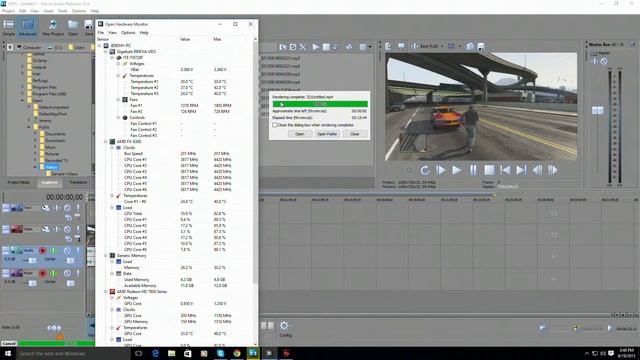Open the preview overlays grid icon
640x360 pixels.
451,47
